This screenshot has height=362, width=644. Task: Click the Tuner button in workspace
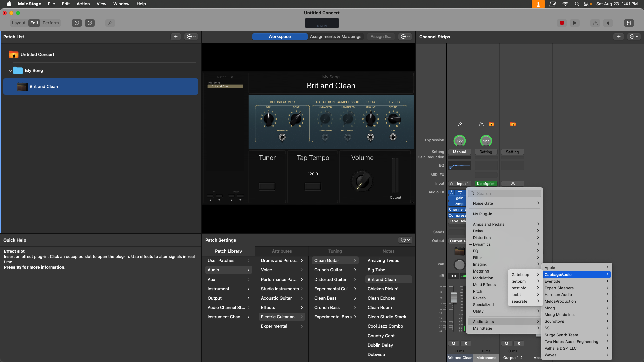(x=267, y=186)
